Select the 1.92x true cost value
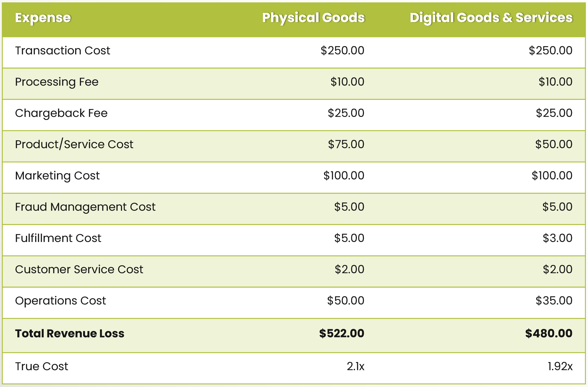The height and width of the screenshot is (387, 588). (x=560, y=366)
